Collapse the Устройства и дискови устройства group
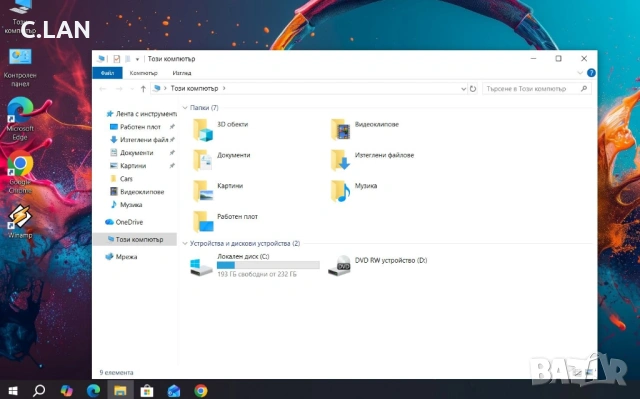This screenshot has width=640, height=399. pyautogui.click(x=185, y=244)
